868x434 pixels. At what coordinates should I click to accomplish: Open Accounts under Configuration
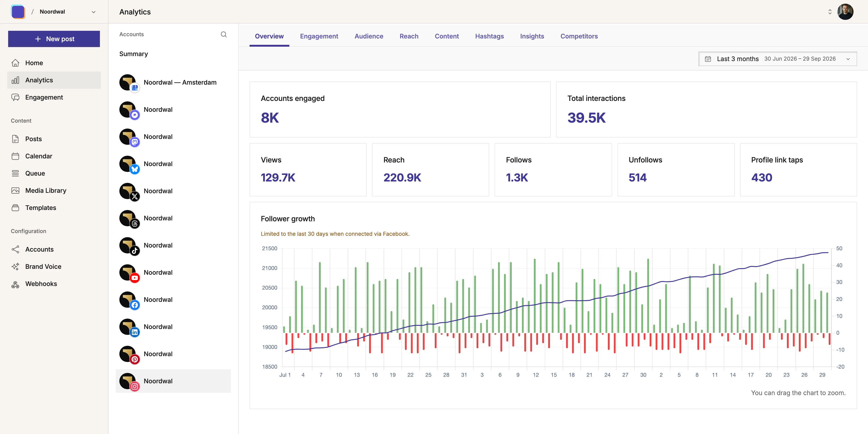coord(54,249)
